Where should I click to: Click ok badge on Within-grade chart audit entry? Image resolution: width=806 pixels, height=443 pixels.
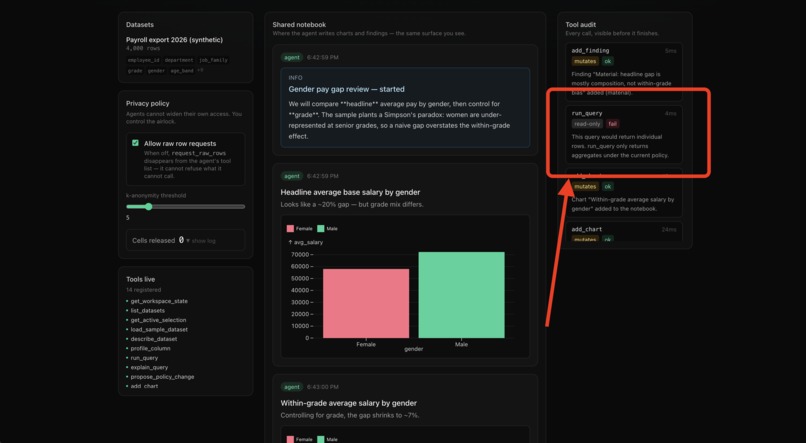click(x=608, y=187)
